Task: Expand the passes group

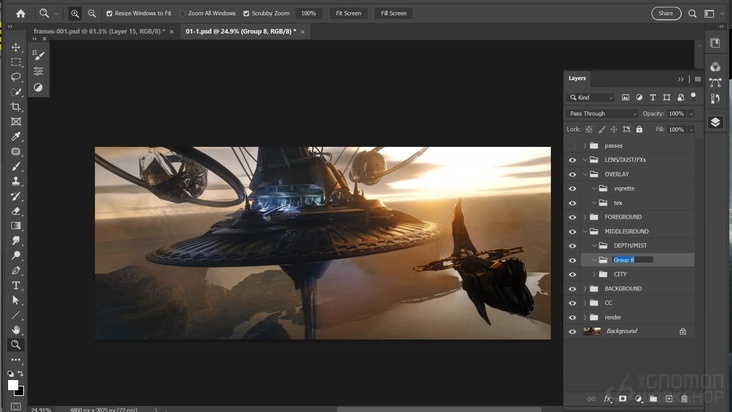Action: (x=585, y=146)
